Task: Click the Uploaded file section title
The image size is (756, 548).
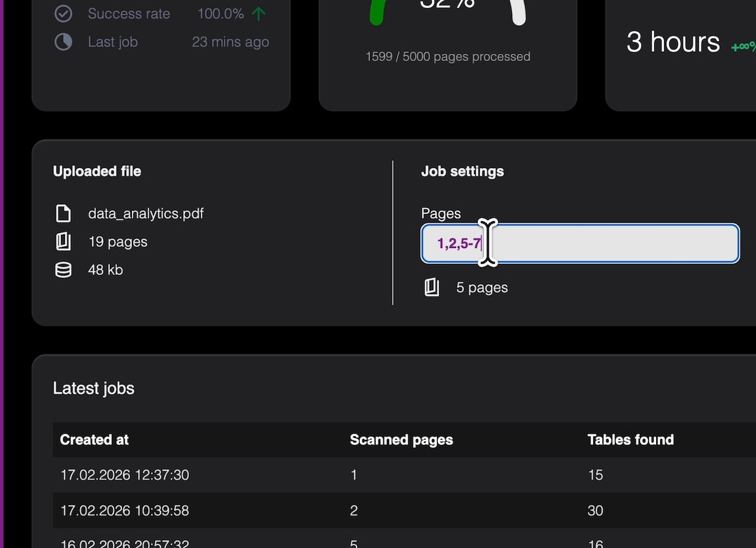Action: coord(96,171)
